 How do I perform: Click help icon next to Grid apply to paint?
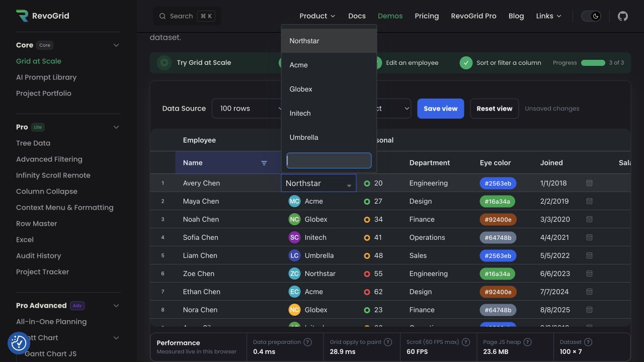388,342
